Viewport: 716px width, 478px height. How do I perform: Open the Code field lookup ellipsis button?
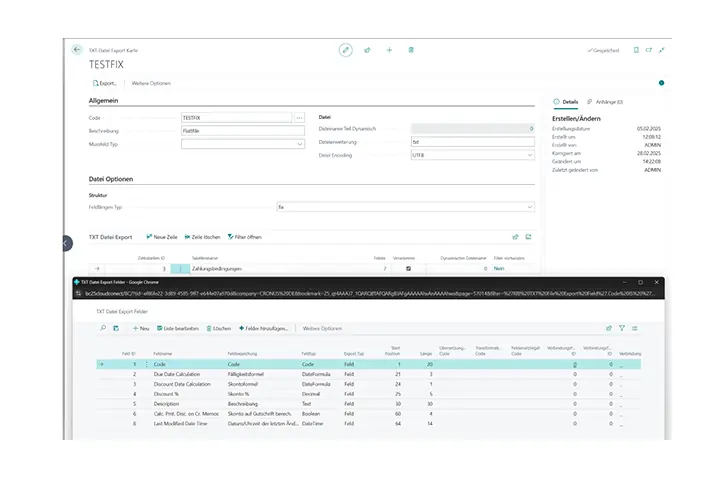299,118
